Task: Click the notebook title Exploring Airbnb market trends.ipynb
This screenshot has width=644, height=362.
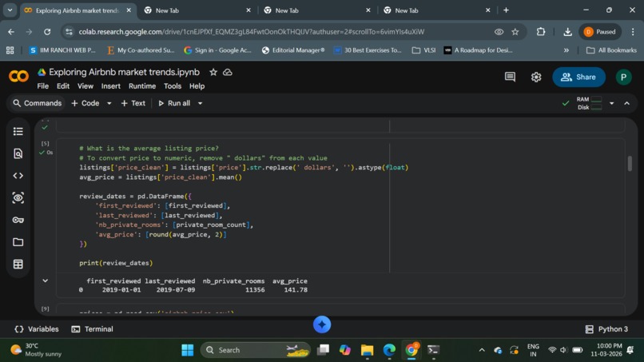Action: (x=124, y=72)
